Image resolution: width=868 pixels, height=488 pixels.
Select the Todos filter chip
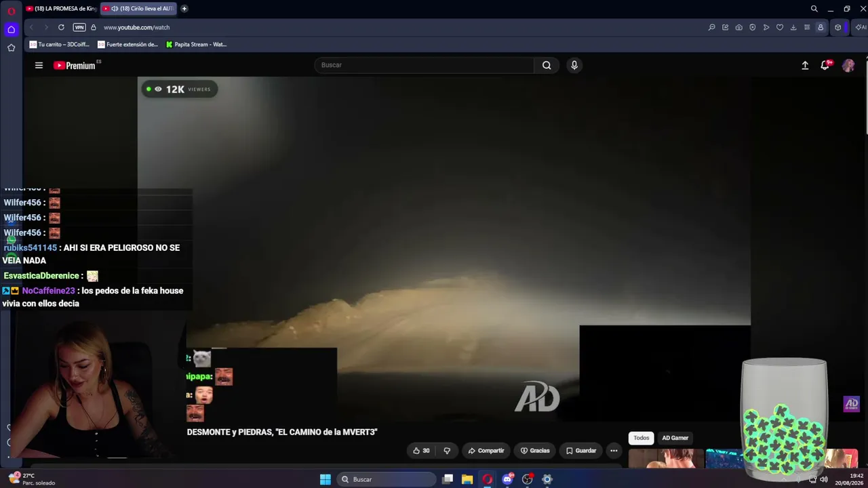642,438
